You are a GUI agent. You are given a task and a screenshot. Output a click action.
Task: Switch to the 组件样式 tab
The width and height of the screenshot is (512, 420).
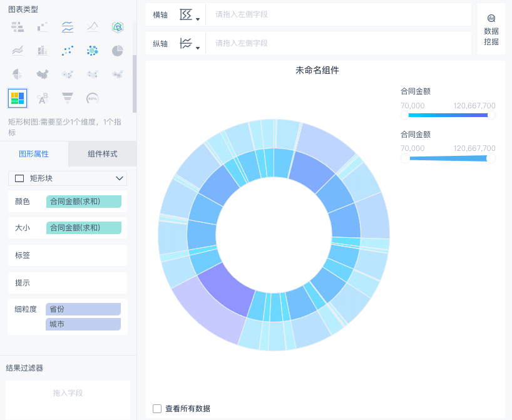coord(103,154)
